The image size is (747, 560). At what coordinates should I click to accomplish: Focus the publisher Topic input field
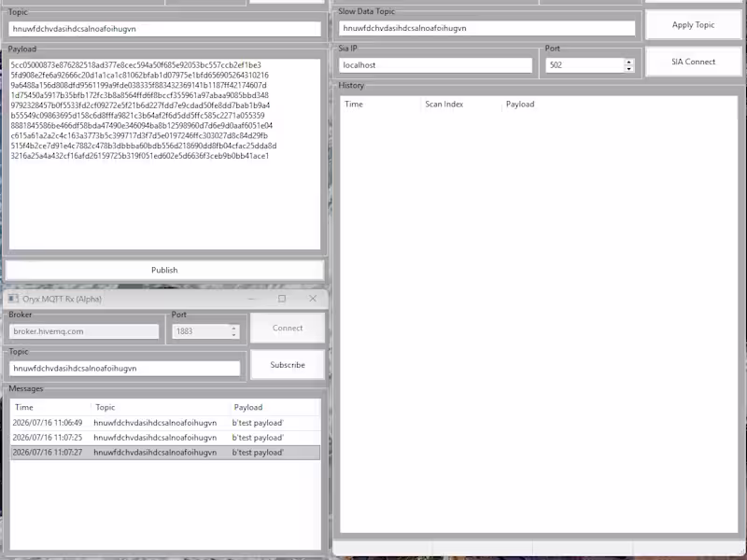[x=164, y=29]
